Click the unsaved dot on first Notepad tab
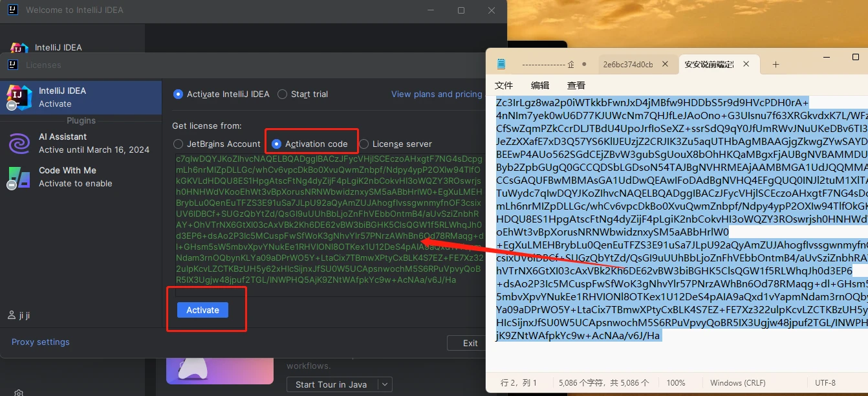The image size is (868, 396). (x=584, y=65)
